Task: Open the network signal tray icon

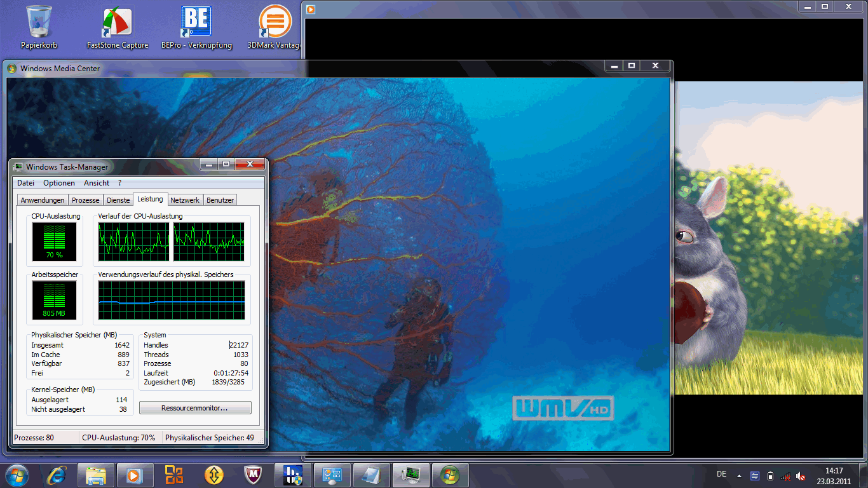Action: (785, 476)
